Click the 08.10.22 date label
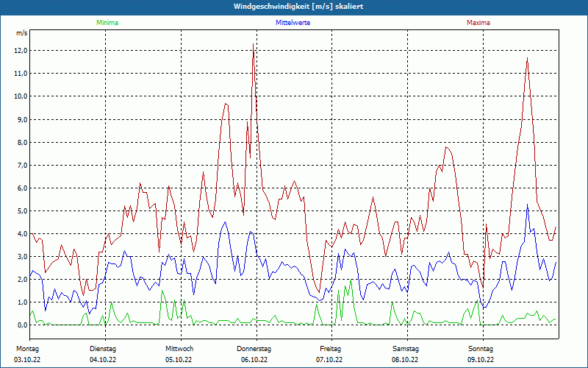588x368 pixels. point(405,360)
